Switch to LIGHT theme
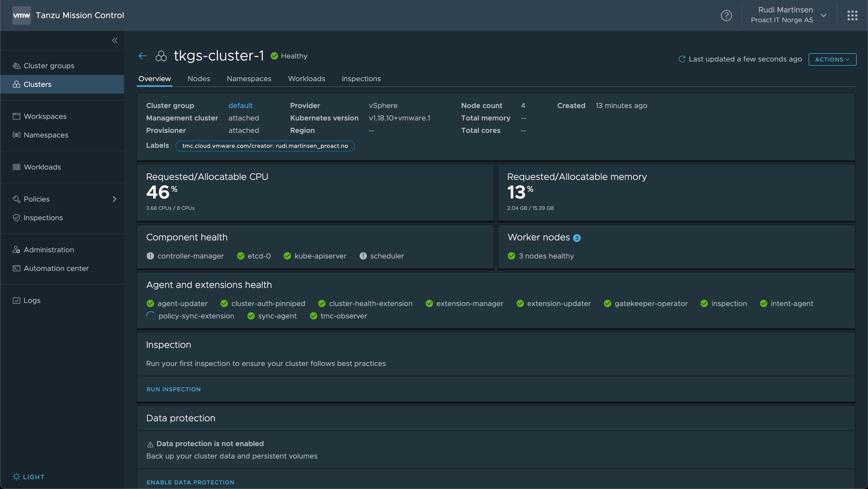 pyautogui.click(x=29, y=477)
